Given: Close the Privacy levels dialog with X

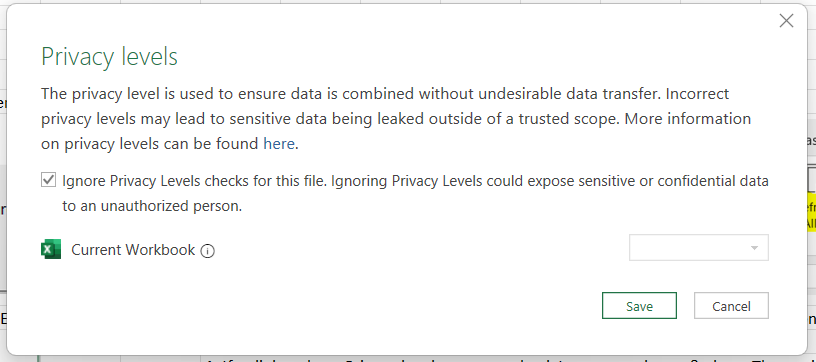Looking at the screenshot, I should pos(786,21).
